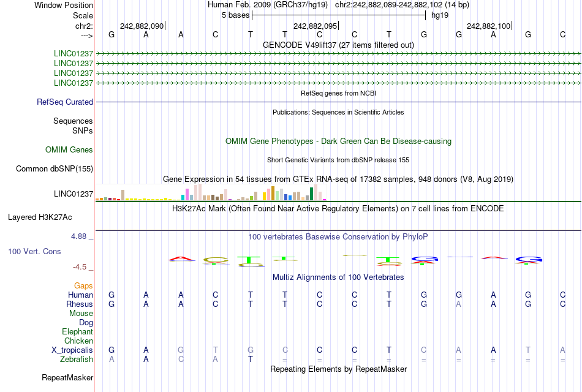Image resolution: width=582 pixels, height=392 pixels.
Task: Click the Common dbSNP(155) label
Action: coord(54,169)
